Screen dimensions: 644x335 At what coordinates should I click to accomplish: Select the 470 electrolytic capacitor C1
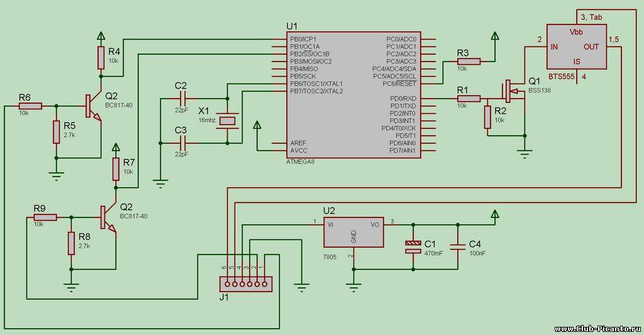point(413,246)
